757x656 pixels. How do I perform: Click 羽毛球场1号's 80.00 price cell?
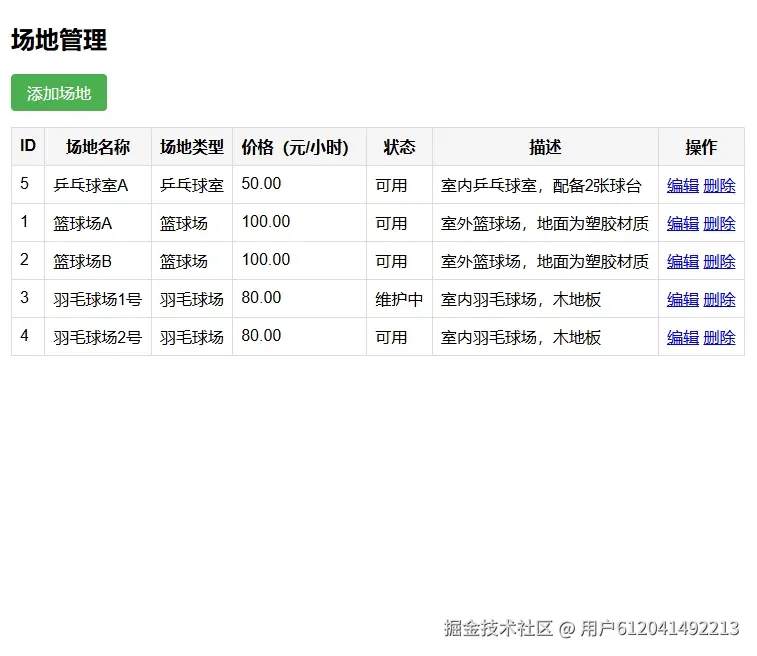pos(299,299)
